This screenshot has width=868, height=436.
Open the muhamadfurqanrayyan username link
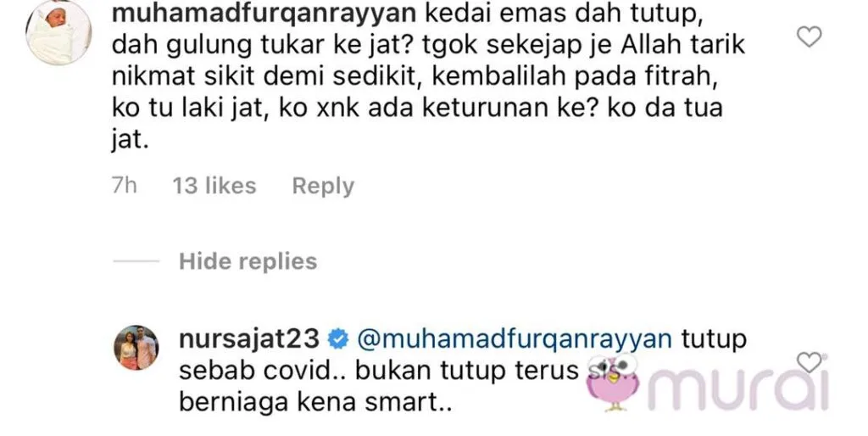[x=264, y=14]
